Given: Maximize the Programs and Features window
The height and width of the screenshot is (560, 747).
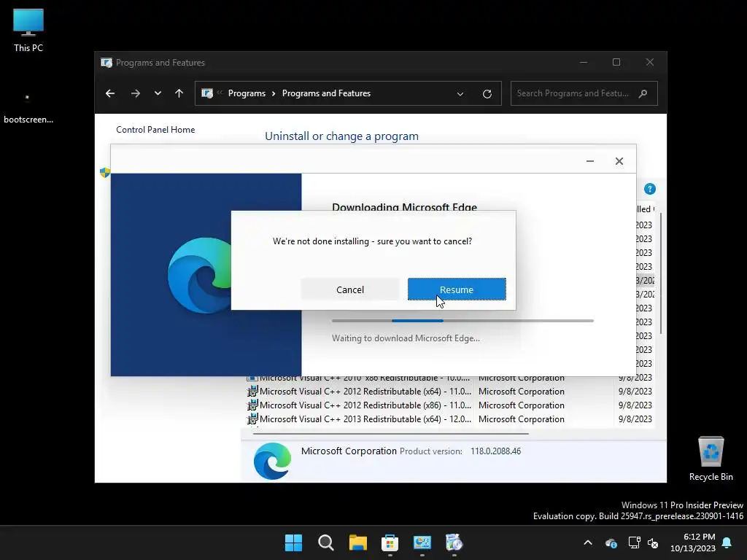Looking at the screenshot, I should tap(616, 63).
